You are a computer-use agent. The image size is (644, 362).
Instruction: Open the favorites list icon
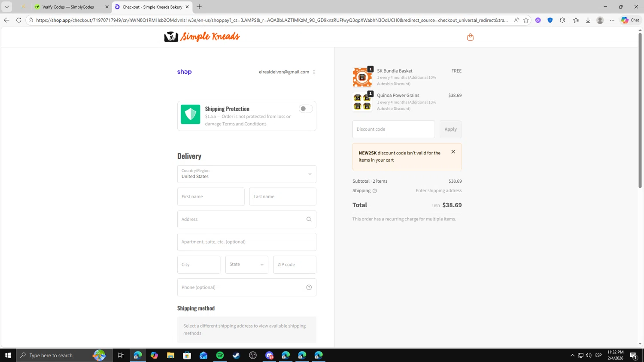[576, 20]
